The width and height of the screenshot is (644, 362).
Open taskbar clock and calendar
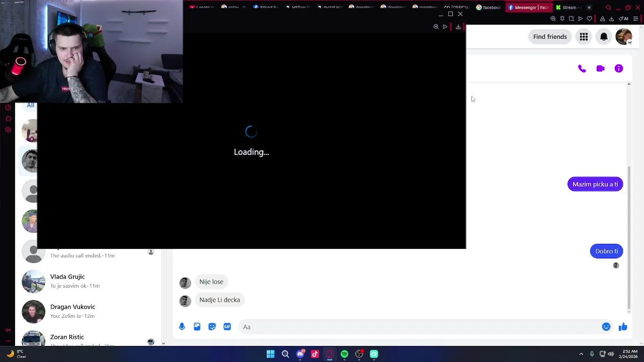pos(629,354)
